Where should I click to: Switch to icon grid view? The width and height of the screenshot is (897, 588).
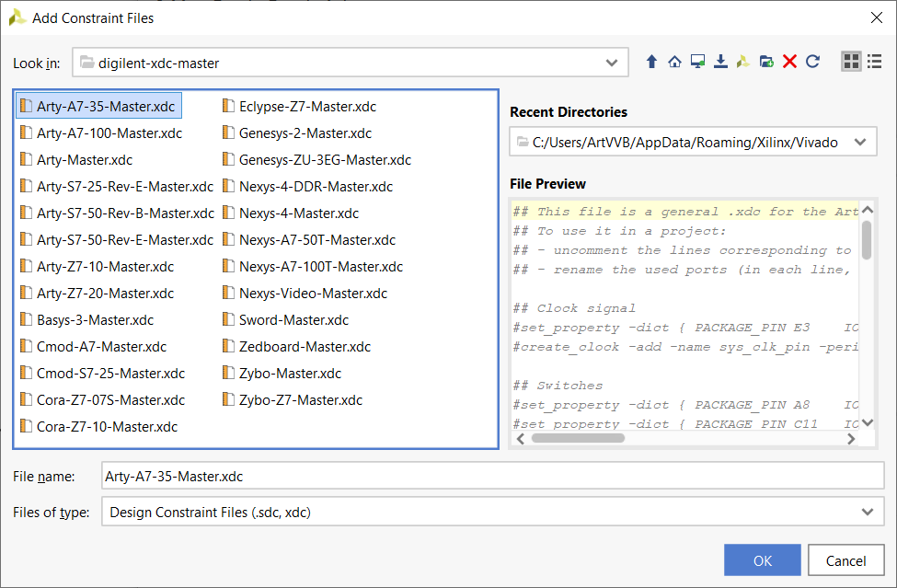851,62
